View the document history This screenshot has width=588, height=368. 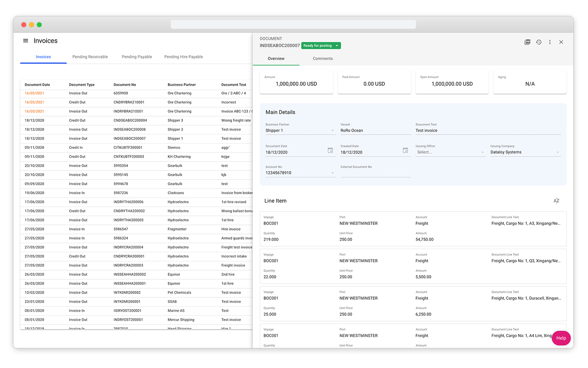tap(539, 42)
